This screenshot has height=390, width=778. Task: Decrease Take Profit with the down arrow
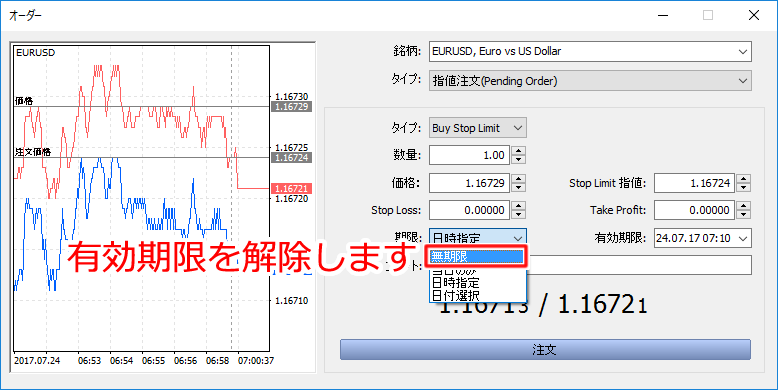pyautogui.click(x=743, y=215)
